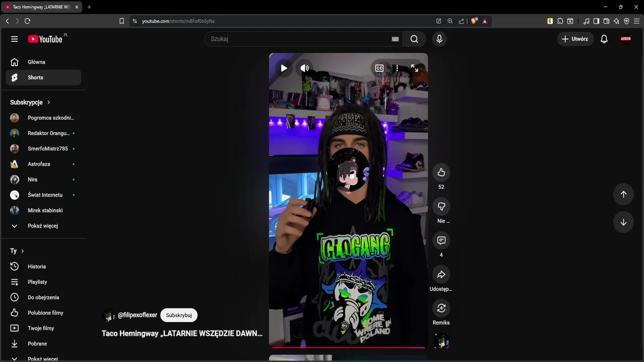Go to the previous Short with the up arrow
The image size is (644, 362).
pyautogui.click(x=623, y=195)
